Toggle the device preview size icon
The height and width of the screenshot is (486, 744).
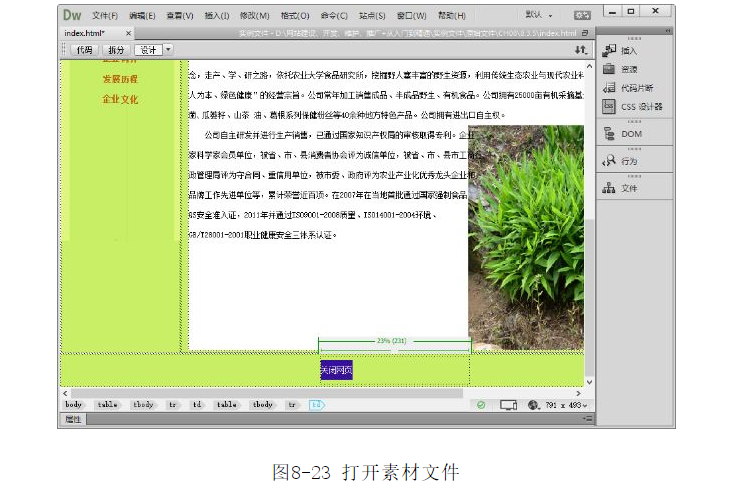508,405
